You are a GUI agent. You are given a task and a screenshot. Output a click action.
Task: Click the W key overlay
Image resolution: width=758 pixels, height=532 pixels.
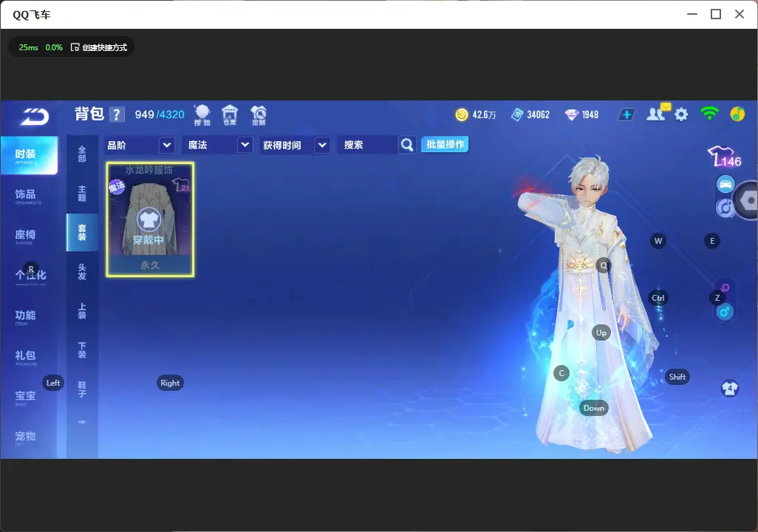(658, 241)
